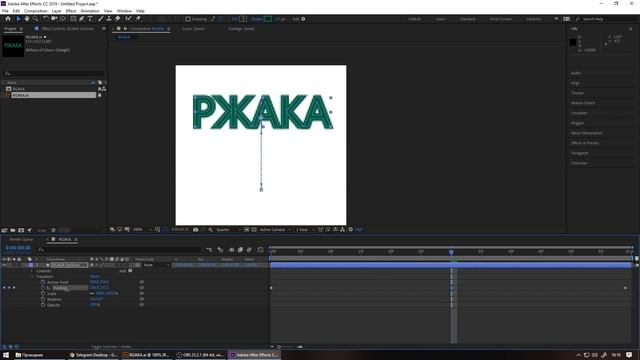The width and height of the screenshot is (640, 360).
Task: Click the Graph Editor icon in timeline
Action: (260, 250)
